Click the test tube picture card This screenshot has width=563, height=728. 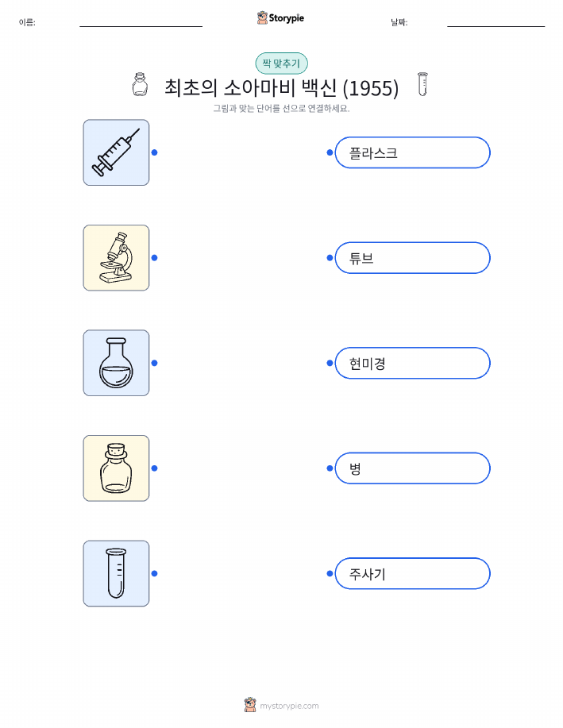(x=116, y=573)
